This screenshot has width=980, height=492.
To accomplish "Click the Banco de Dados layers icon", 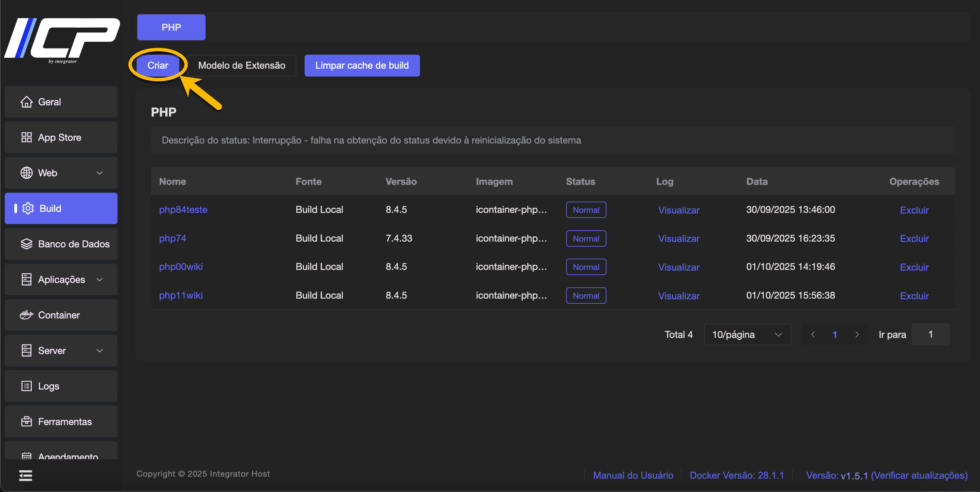I will coord(26,244).
